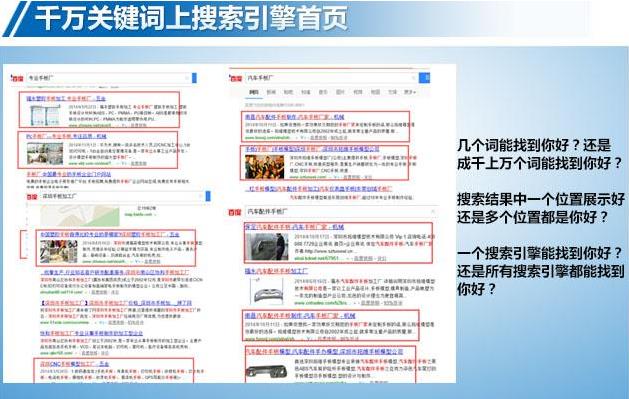629x399 pixels.
Task: Open the thumbnail of the first 专业手板厂 result
Action: 45,115
